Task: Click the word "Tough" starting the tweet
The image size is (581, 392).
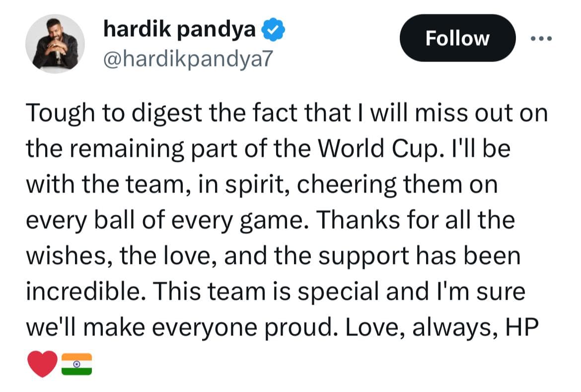Action: point(61,114)
